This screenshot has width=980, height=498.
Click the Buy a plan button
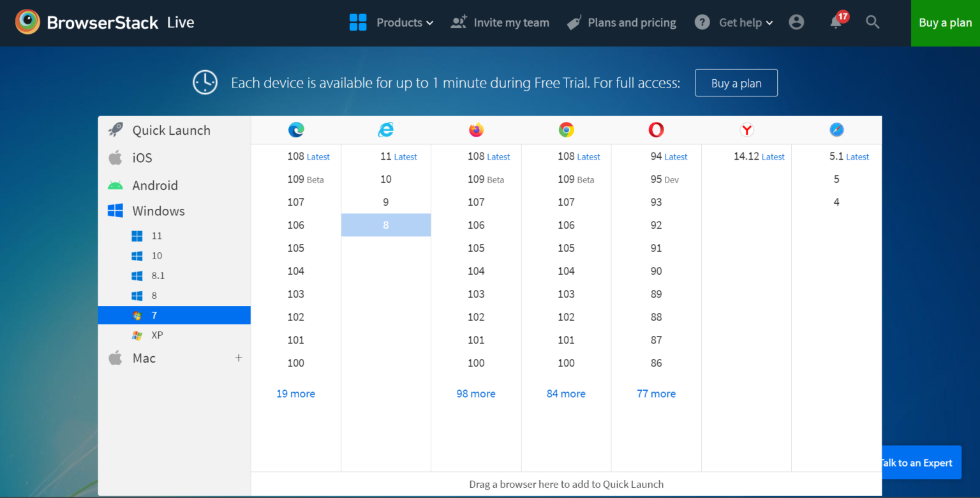946,22
